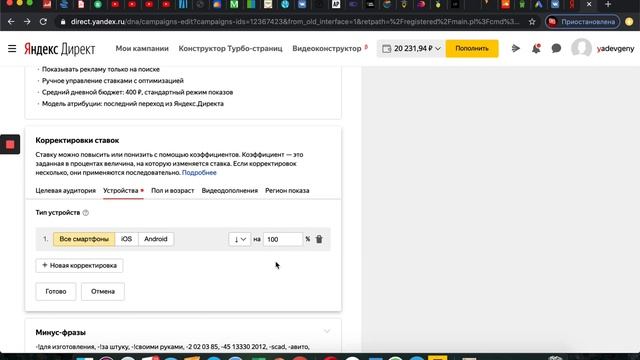Edit the percent value field showing 100

point(283,239)
